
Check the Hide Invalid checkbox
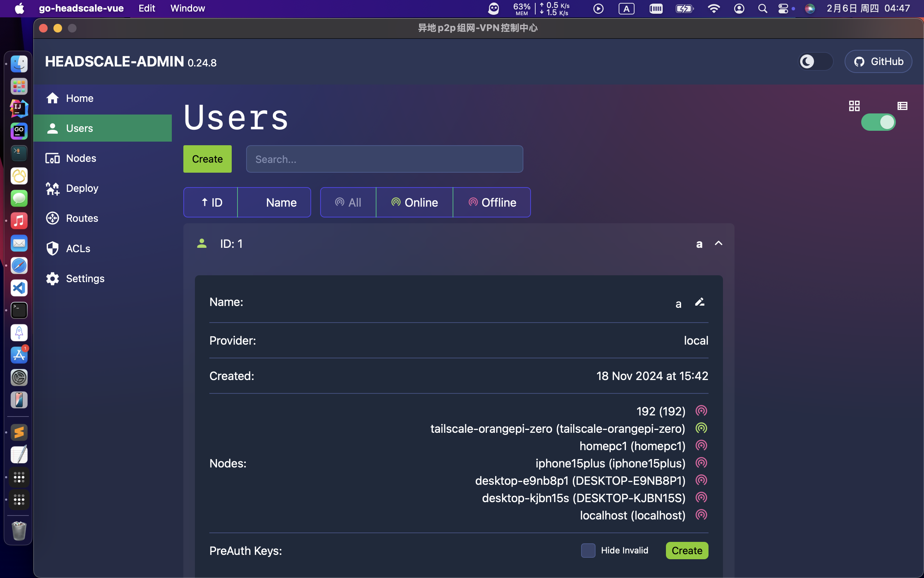pos(588,551)
